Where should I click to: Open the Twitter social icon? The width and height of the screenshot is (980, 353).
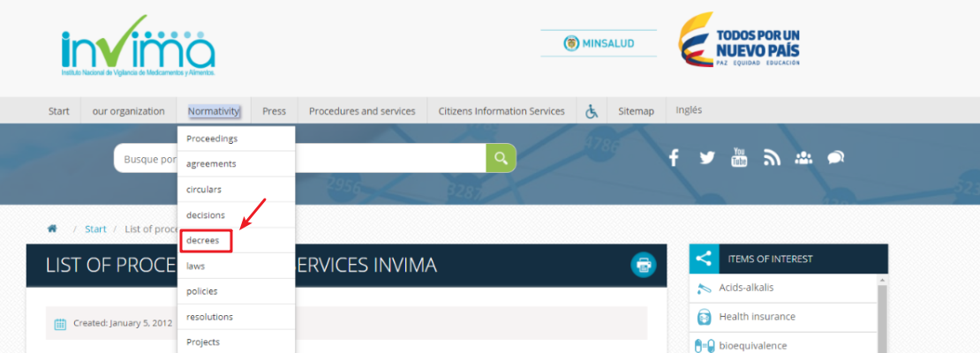706,158
